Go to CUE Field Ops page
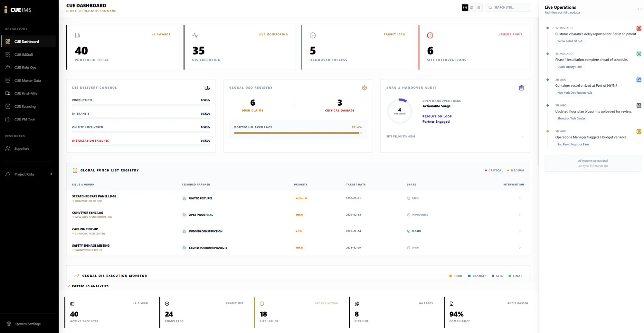This screenshot has width=644, height=333. (x=25, y=68)
